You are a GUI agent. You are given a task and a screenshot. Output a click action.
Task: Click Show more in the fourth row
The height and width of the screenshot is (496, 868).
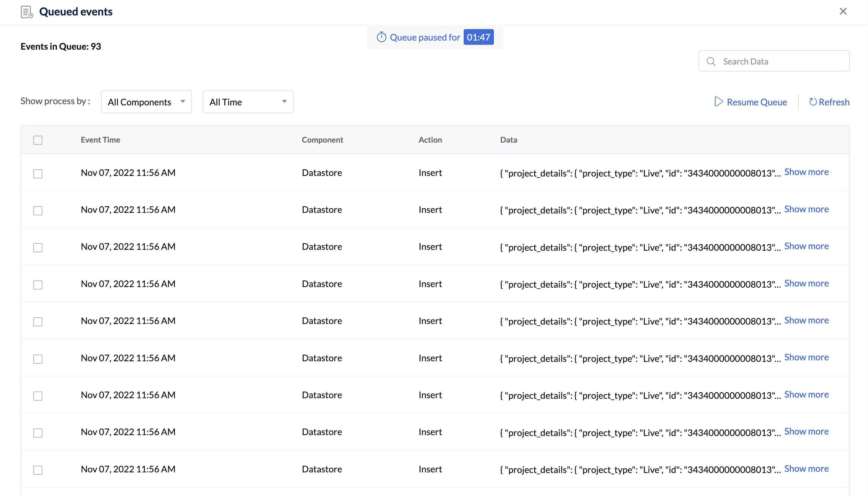coord(806,283)
